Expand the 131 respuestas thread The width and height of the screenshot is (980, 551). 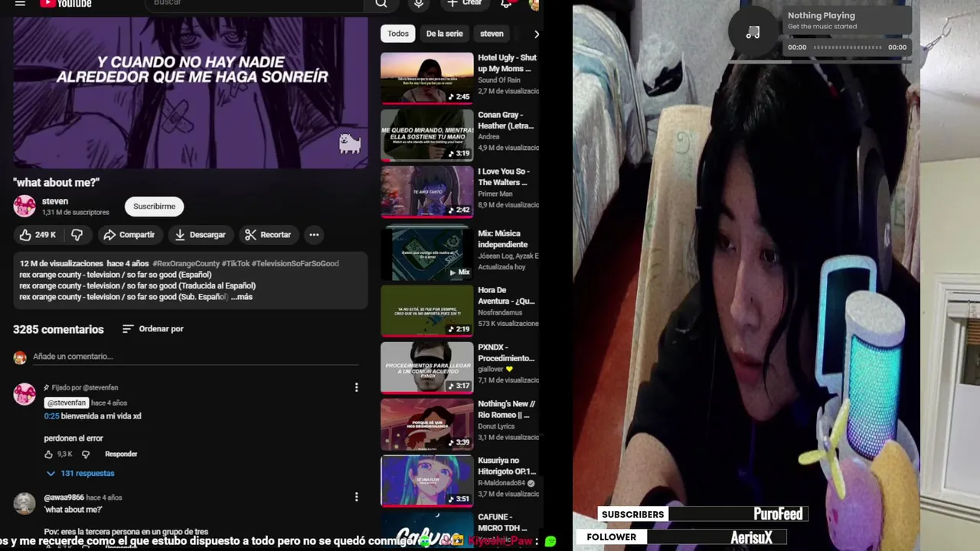(x=80, y=474)
